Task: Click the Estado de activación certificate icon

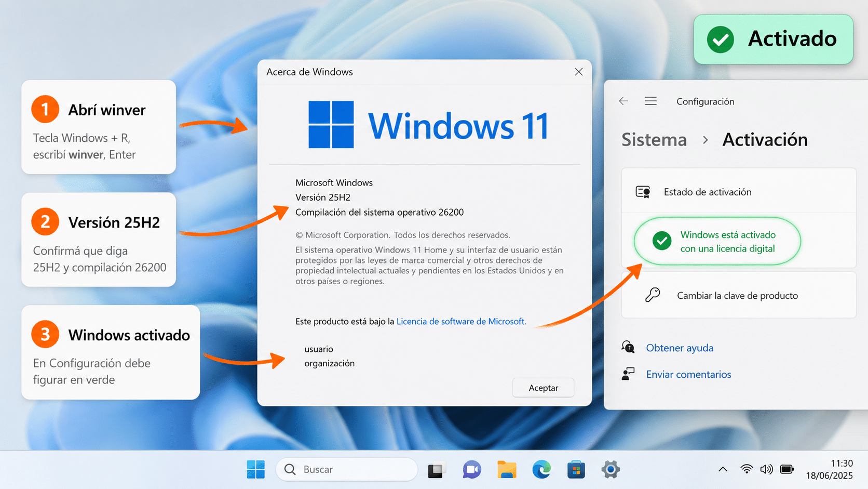Action: coord(643,192)
